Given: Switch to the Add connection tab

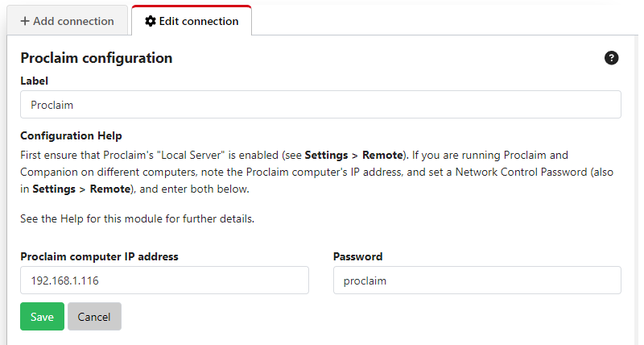Looking at the screenshot, I should tap(68, 21).
